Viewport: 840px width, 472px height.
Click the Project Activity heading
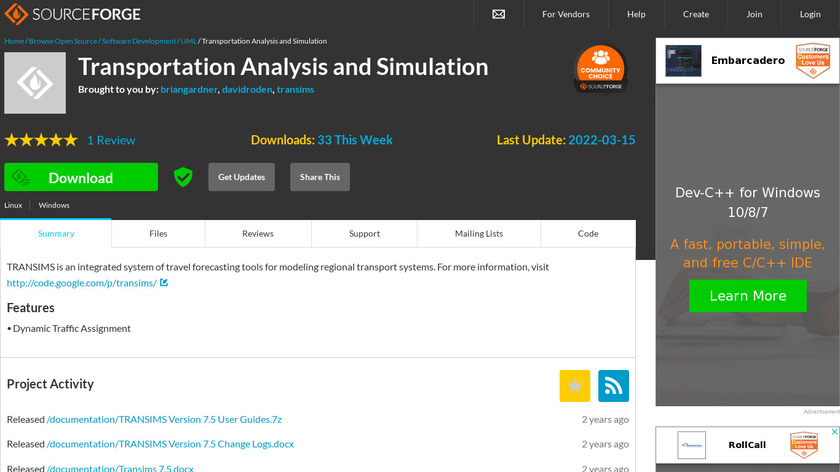pyautogui.click(x=50, y=384)
